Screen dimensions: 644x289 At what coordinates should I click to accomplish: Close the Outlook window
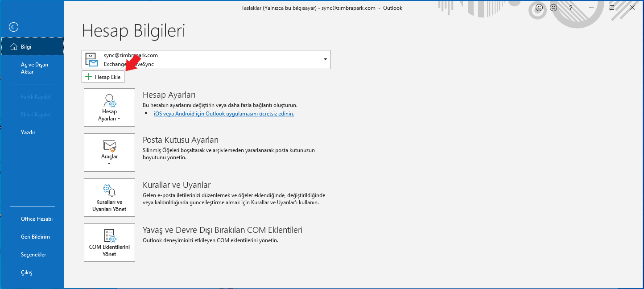(x=632, y=8)
